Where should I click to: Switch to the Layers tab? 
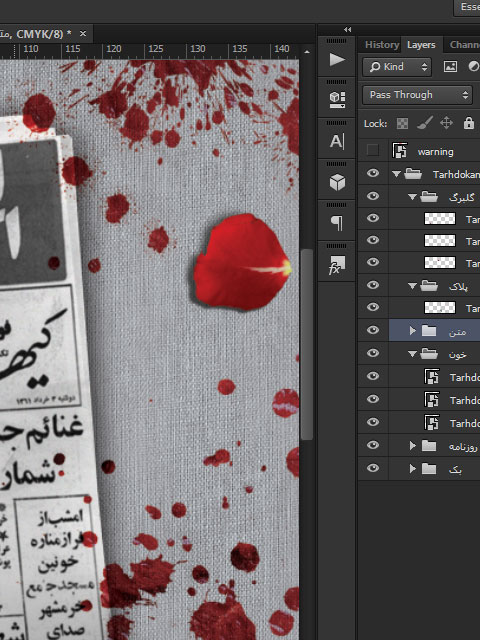pos(421,44)
